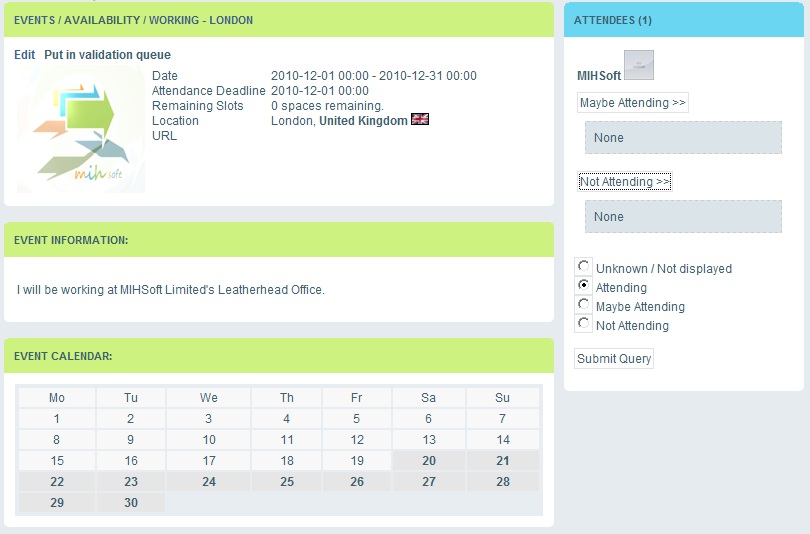This screenshot has height=534, width=810.
Task: Click the MIHSoft attendee avatar icon
Action: pos(638,65)
